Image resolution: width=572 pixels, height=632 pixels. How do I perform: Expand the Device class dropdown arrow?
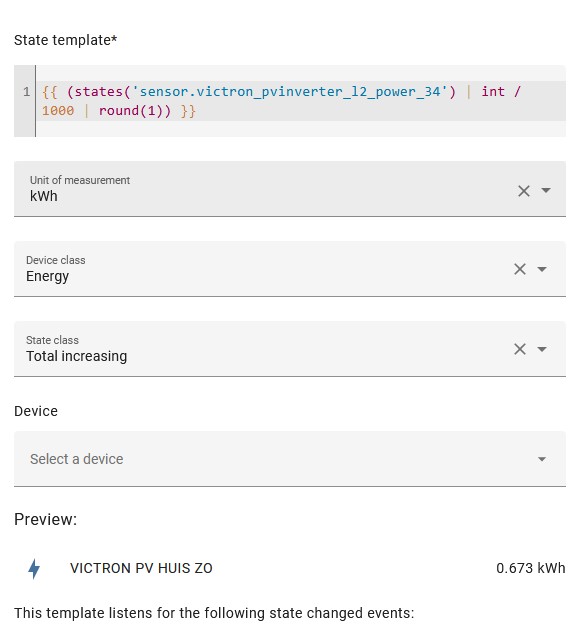pos(542,269)
